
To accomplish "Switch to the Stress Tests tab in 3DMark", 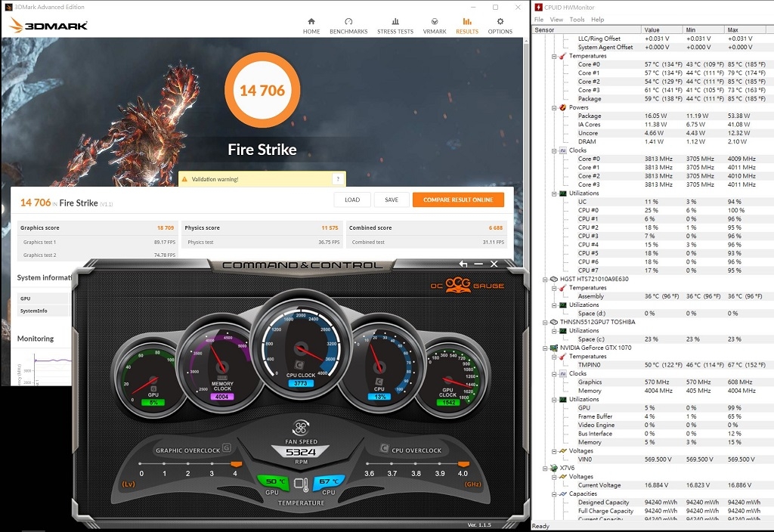I will point(395,26).
